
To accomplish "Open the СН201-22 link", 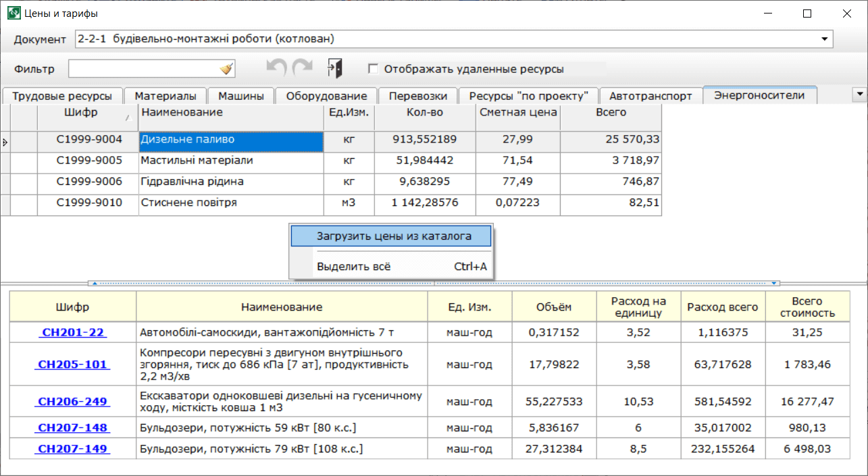I will click(x=72, y=332).
